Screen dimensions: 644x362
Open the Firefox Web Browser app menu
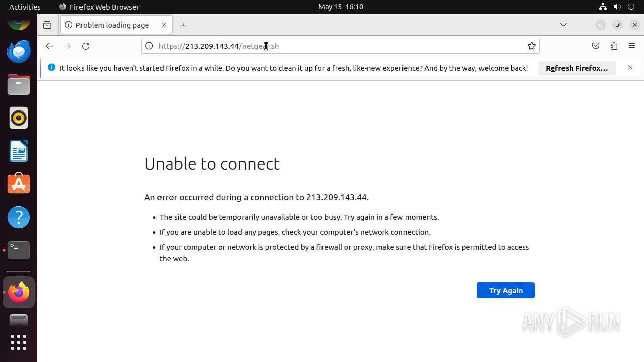tap(99, 7)
